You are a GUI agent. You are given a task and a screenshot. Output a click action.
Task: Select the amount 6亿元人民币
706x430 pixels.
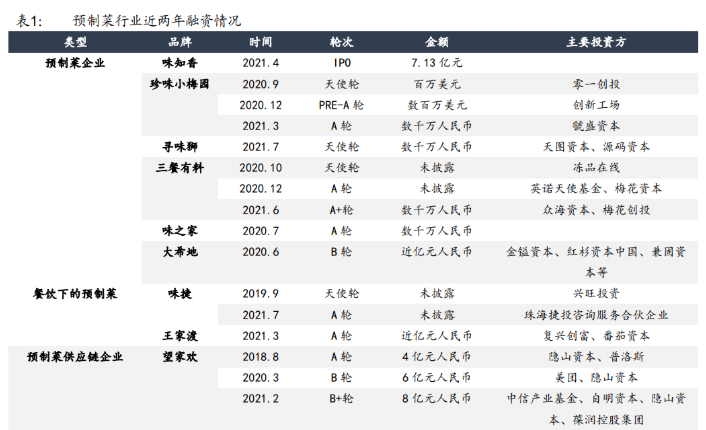(x=437, y=378)
